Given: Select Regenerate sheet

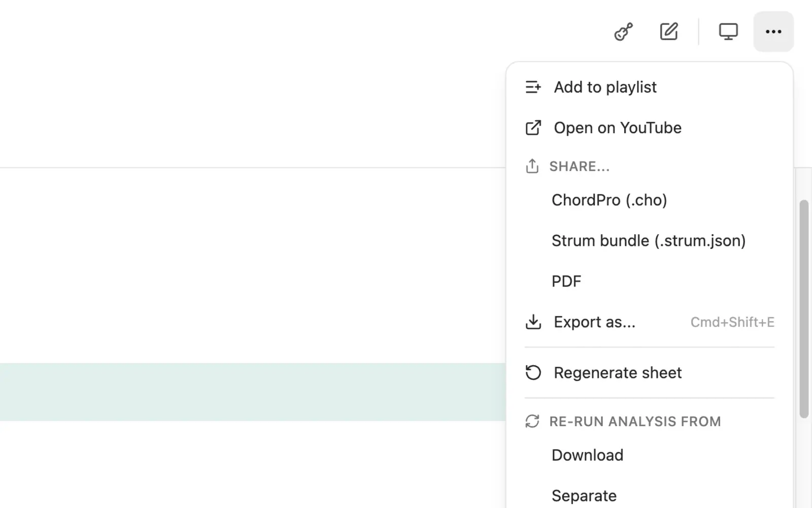Looking at the screenshot, I should click(650, 373).
